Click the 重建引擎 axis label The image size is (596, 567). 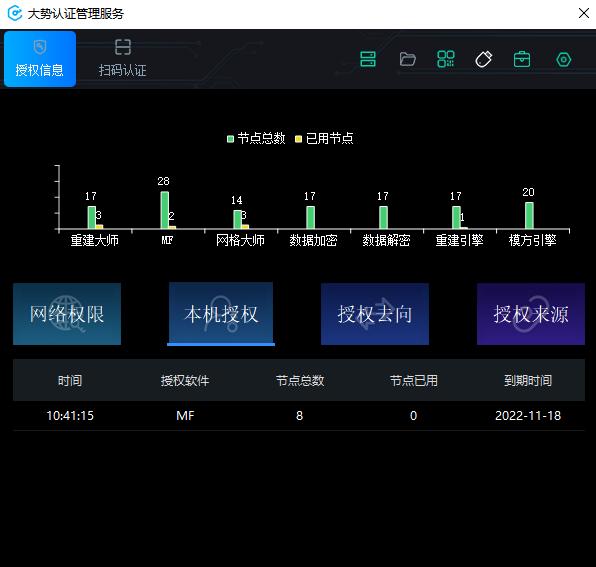coord(459,240)
